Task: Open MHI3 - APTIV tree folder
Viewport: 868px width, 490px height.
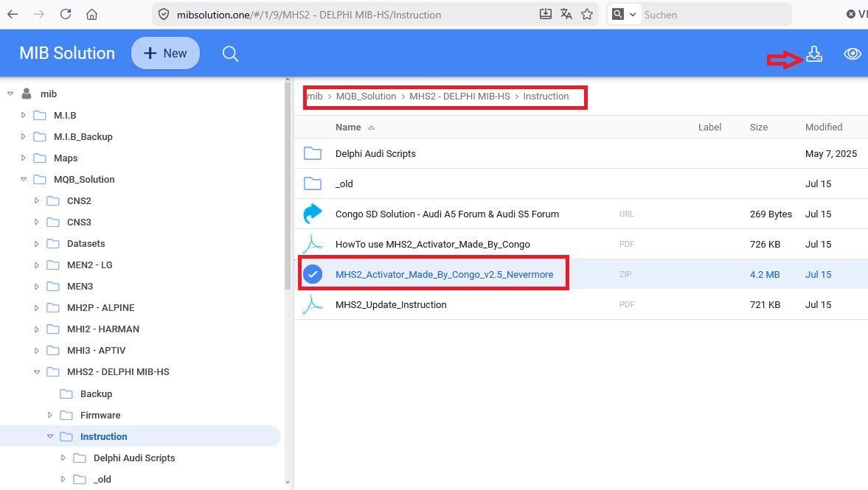Action: (x=97, y=351)
